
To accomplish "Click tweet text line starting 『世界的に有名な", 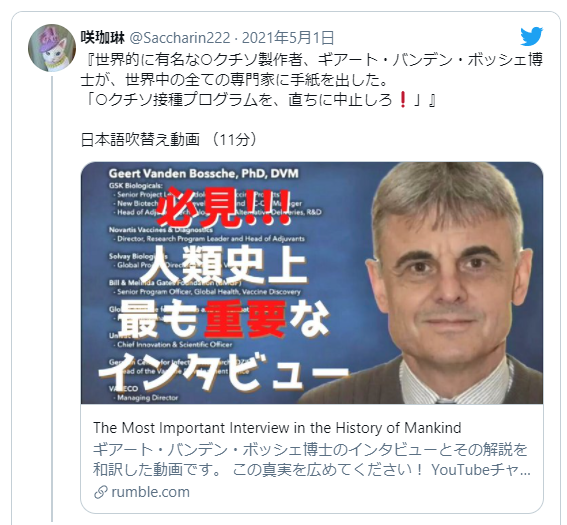I will pos(312,60).
